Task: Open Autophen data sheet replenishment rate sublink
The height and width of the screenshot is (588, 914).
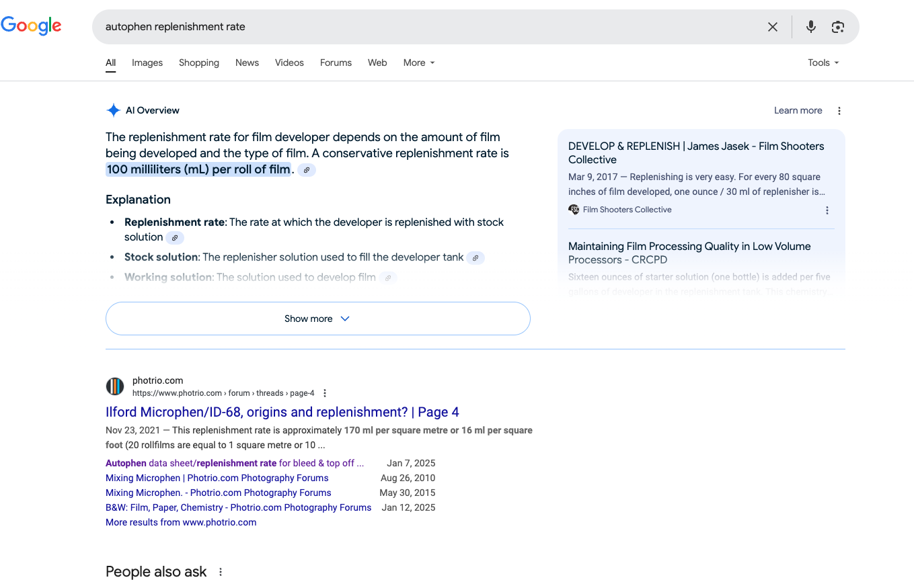Action: tap(235, 463)
